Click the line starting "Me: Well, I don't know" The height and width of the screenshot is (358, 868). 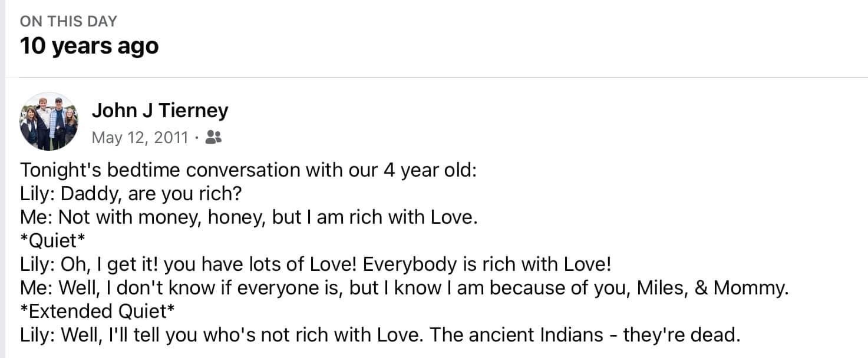pos(404,288)
